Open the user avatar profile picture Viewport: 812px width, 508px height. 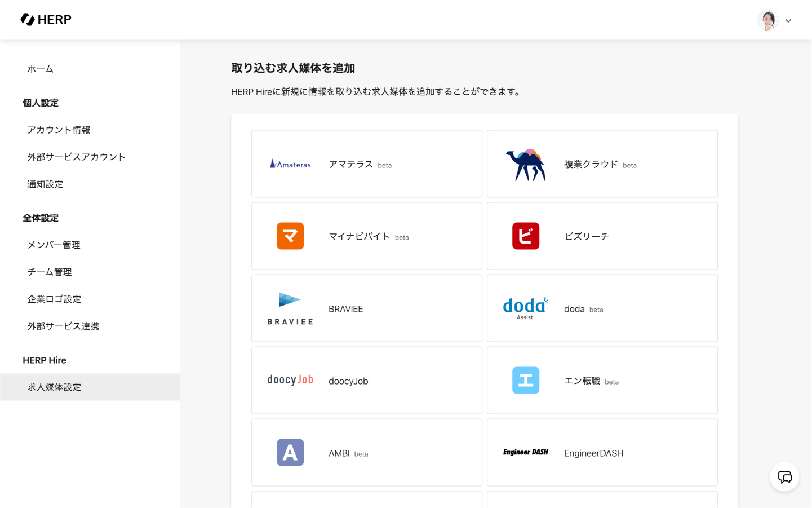tap(768, 20)
